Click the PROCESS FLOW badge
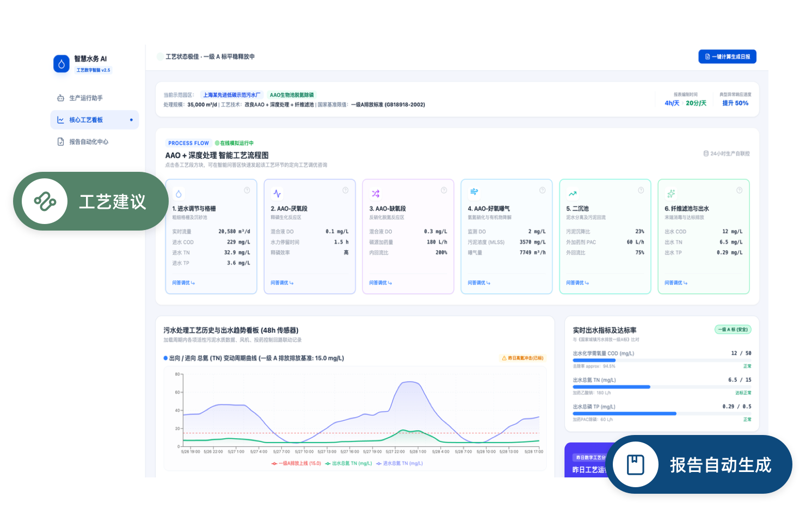 click(x=188, y=143)
